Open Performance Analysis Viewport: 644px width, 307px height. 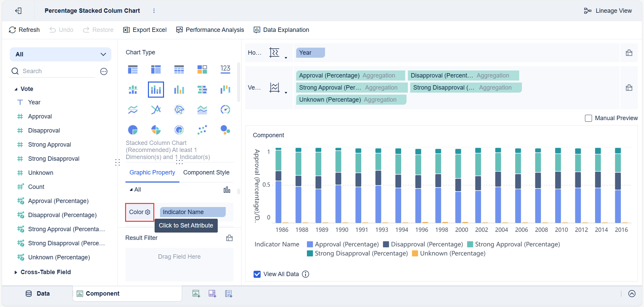pyautogui.click(x=210, y=30)
